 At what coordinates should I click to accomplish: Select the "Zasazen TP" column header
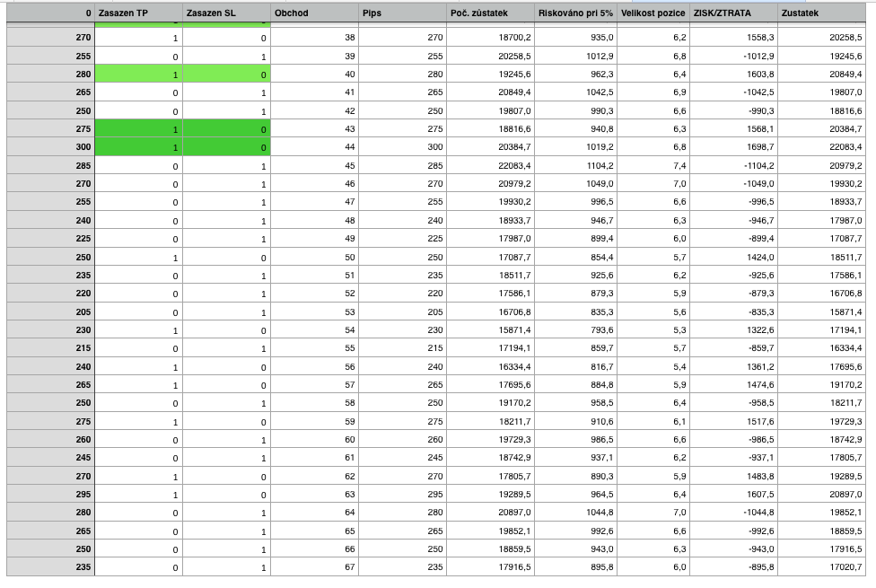point(138,13)
